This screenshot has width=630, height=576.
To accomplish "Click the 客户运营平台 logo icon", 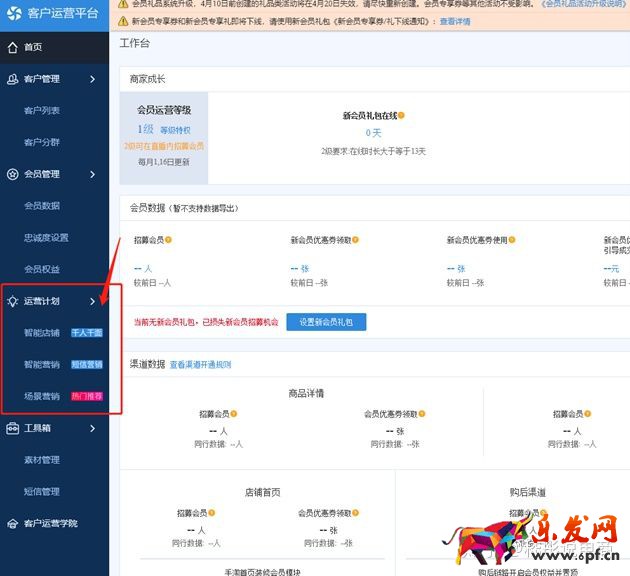I will click(x=14, y=14).
